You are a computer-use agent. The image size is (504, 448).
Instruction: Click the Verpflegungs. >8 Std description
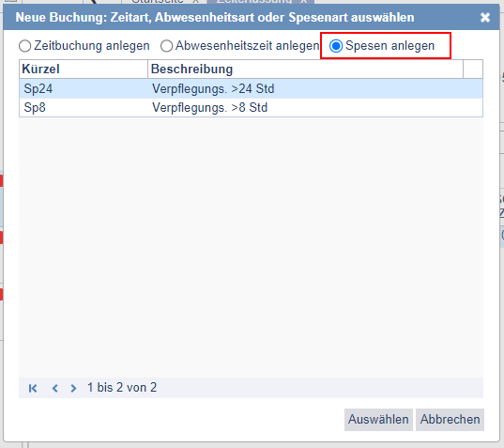click(209, 108)
